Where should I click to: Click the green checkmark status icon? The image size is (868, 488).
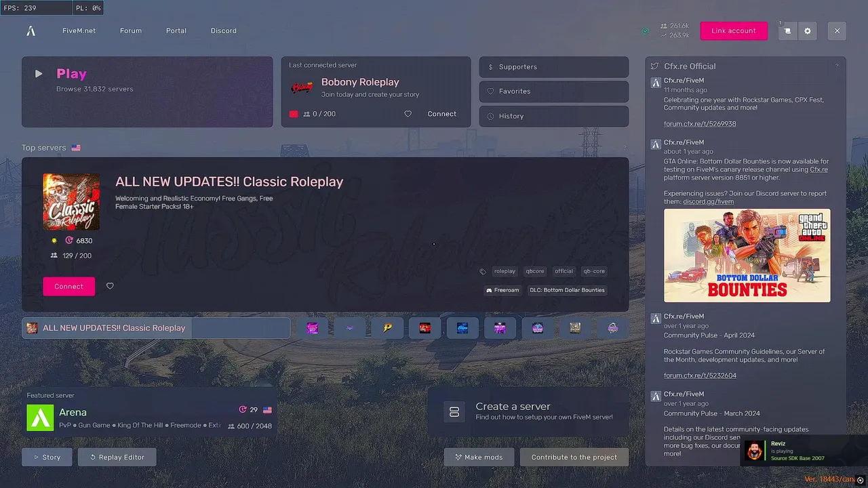(645, 30)
